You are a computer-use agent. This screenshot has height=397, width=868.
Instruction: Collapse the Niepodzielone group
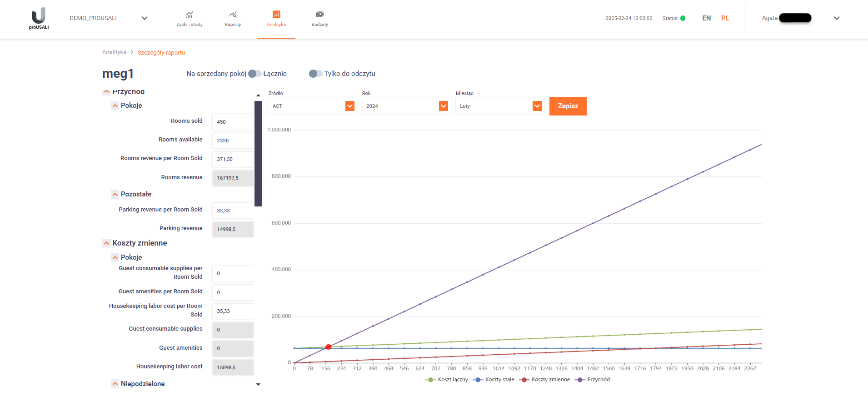point(115,384)
